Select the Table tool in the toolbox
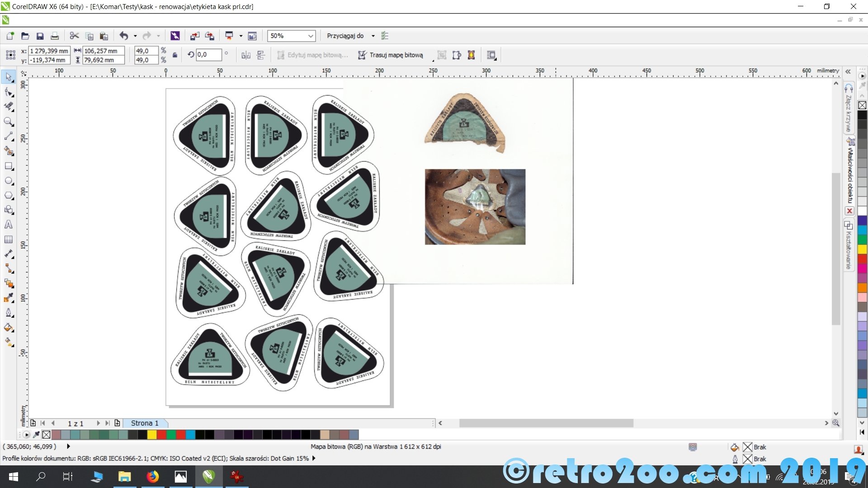This screenshot has height=488, width=868. [x=9, y=239]
